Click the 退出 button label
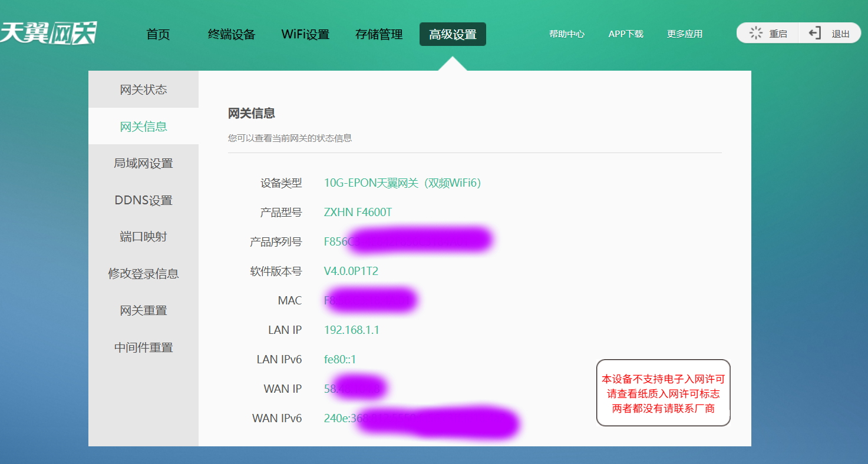 [x=841, y=34]
